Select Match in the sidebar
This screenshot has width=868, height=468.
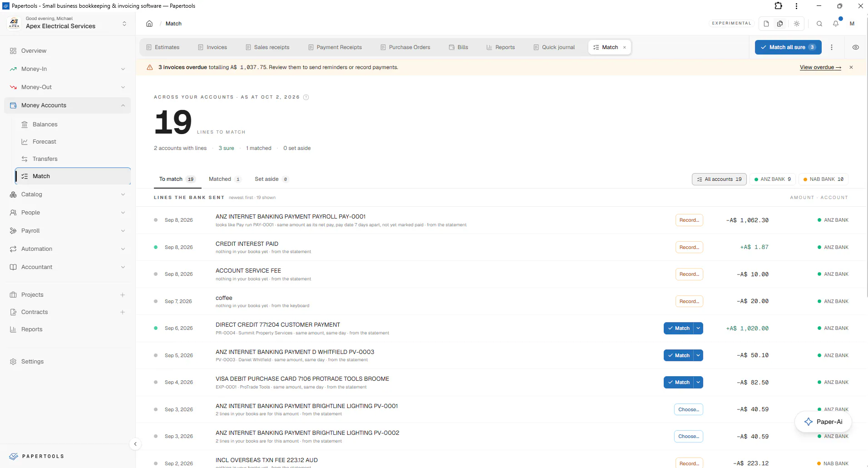(x=73, y=176)
